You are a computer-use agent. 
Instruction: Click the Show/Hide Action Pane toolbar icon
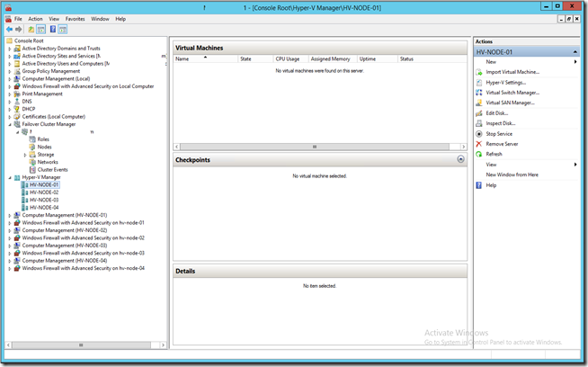coord(63,30)
